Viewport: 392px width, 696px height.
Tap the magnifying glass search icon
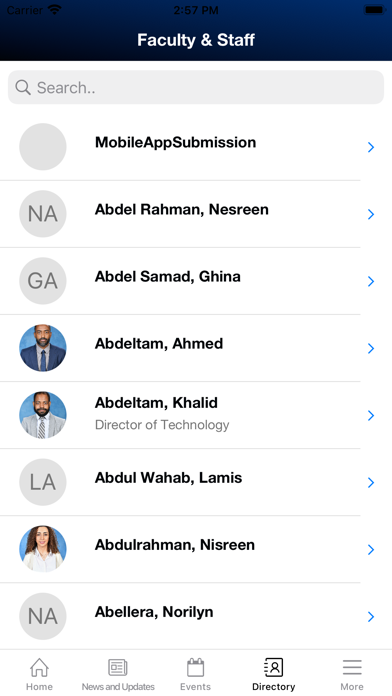23,87
